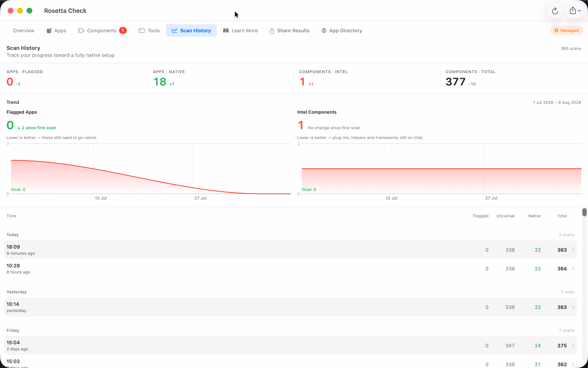Screen dimensions: 588x368
Task: Click the Share Results upload icon
Action: click(272, 31)
